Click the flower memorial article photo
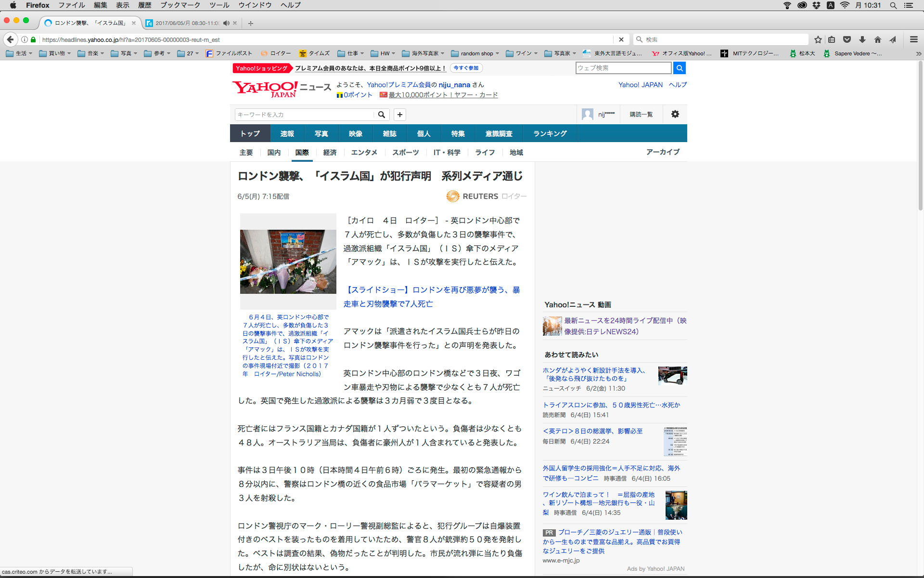 (288, 262)
